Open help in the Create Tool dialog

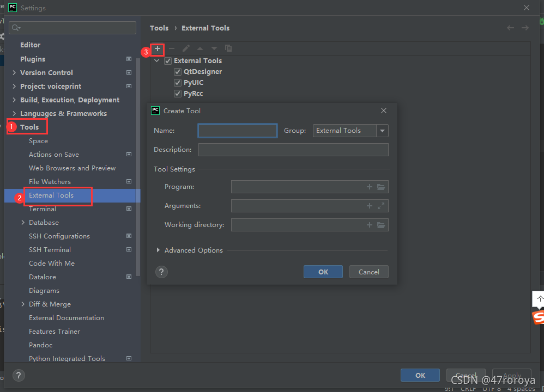[161, 272]
